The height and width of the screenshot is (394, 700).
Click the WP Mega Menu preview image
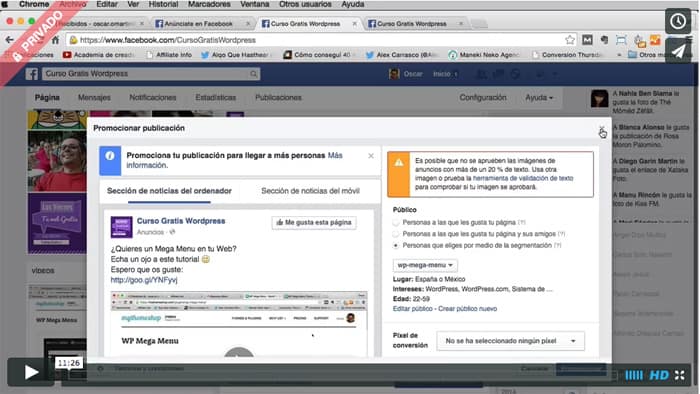239,324
